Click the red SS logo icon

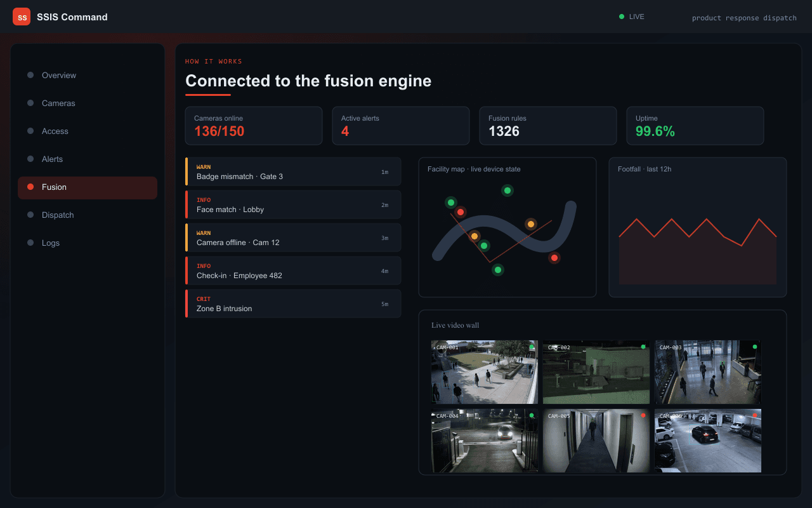click(22, 17)
